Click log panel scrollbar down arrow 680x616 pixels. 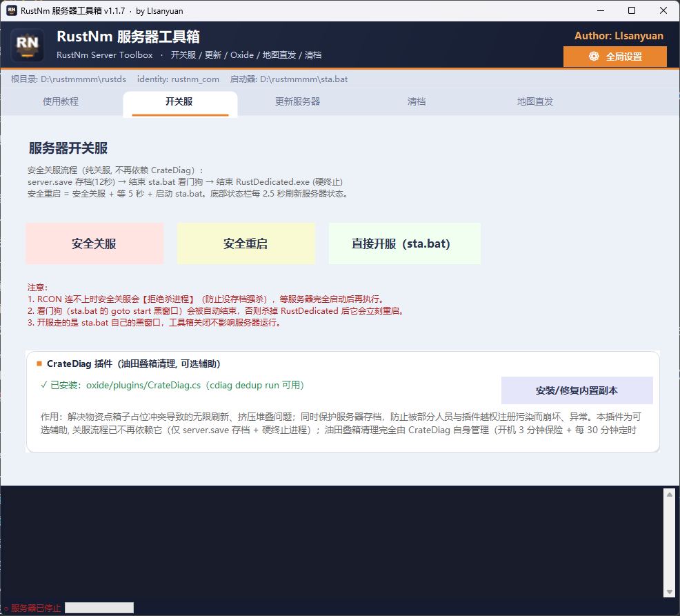coord(669,592)
